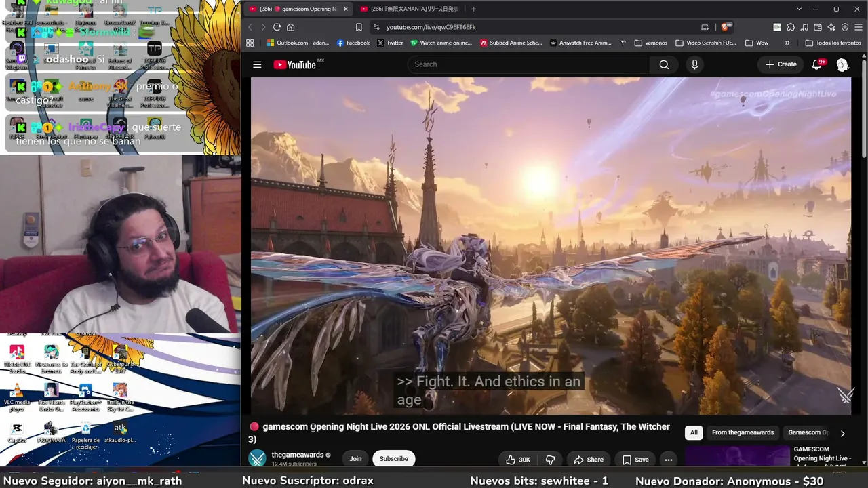This screenshot has height=488, width=868.
Task: Reload the page in the browser
Action: [277, 27]
